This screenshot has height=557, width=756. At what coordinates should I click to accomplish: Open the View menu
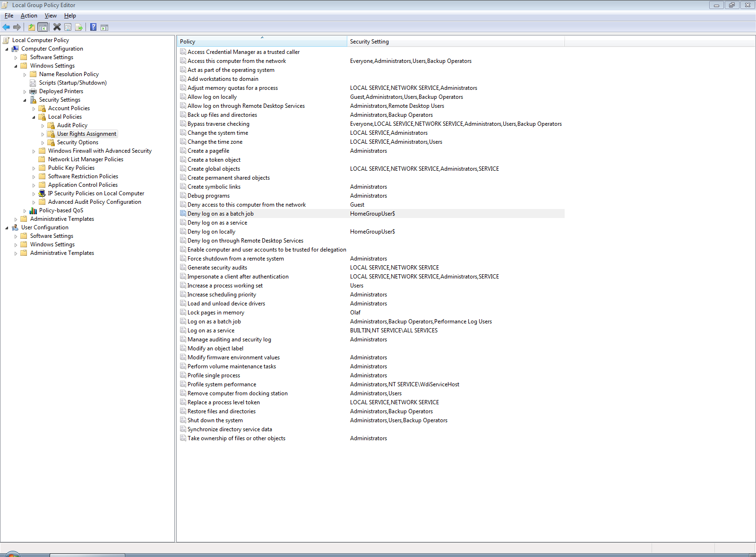pyautogui.click(x=51, y=16)
